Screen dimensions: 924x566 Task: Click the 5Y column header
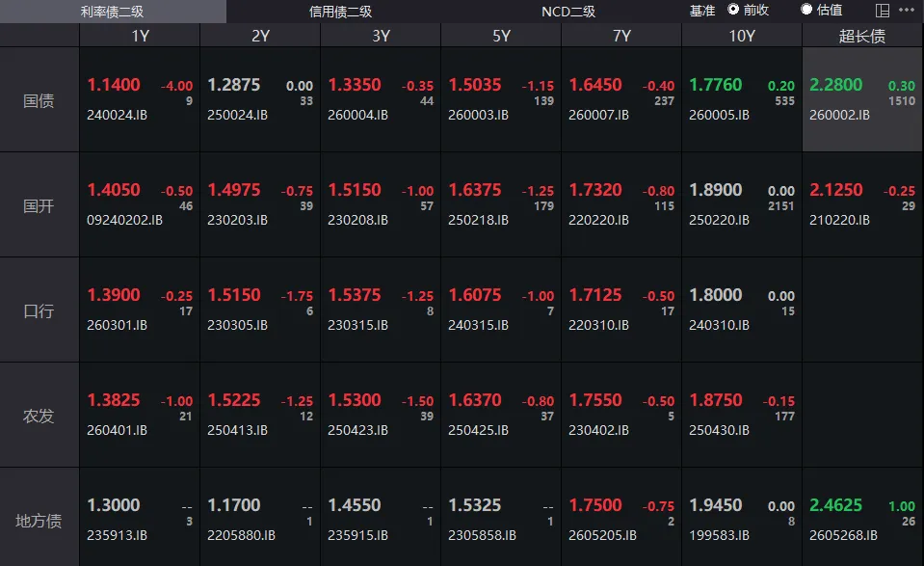point(501,36)
